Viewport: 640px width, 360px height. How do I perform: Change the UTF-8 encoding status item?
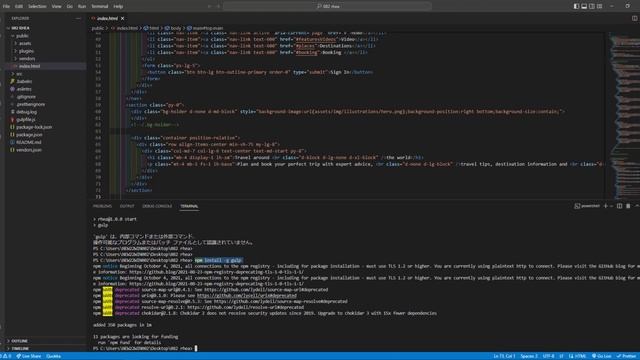click(x=549, y=356)
